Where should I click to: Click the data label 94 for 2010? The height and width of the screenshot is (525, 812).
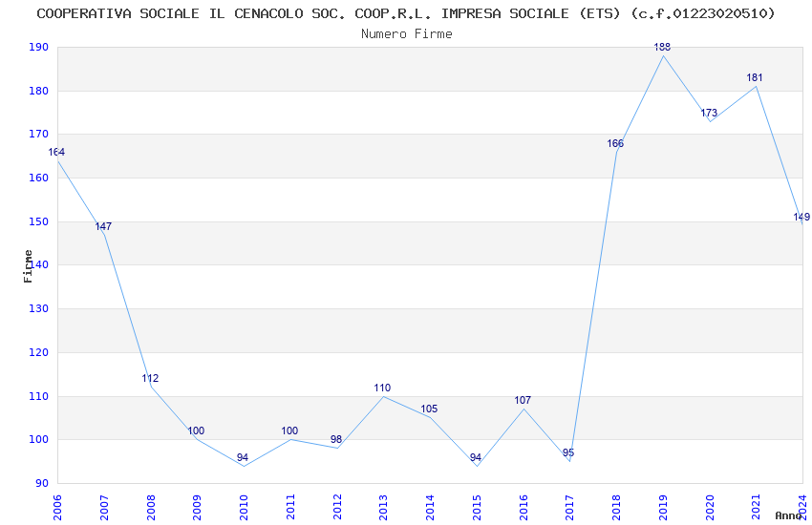click(x=243, y=458)
